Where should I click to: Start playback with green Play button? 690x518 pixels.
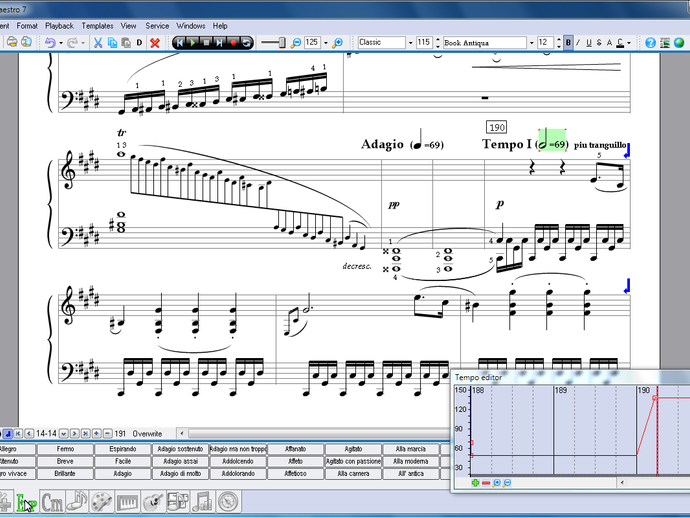tap(193, 43)
